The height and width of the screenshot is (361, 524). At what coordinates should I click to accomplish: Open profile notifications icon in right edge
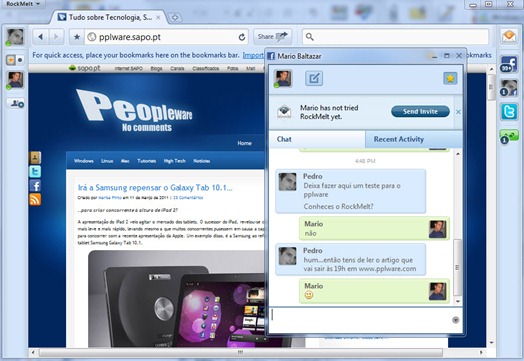(509, 88)
